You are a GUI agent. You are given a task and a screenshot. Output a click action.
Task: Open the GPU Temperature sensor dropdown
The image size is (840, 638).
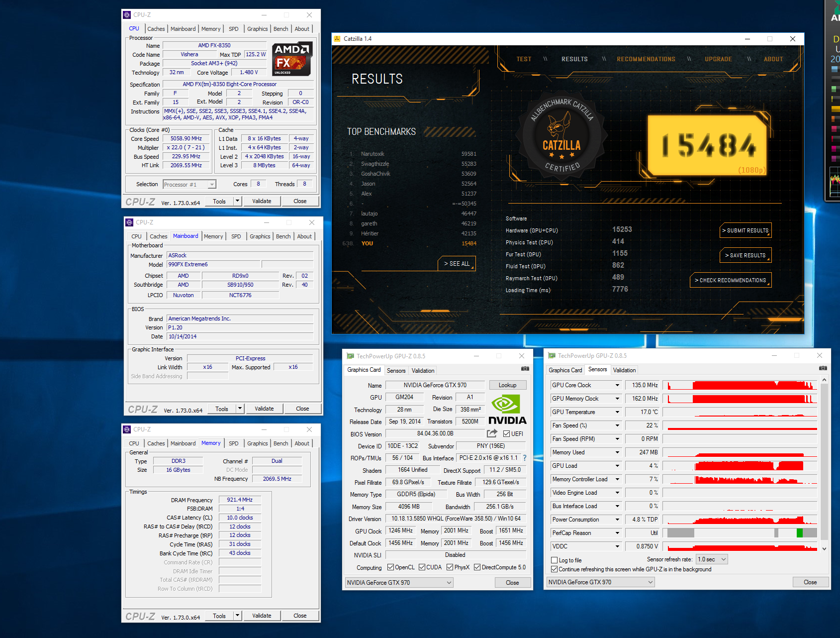pyautogui.click(x=617, y=412)
